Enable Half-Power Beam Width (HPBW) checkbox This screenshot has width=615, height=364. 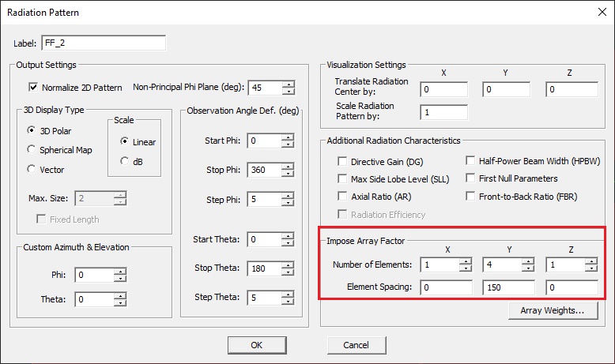[x=471, y=161]
